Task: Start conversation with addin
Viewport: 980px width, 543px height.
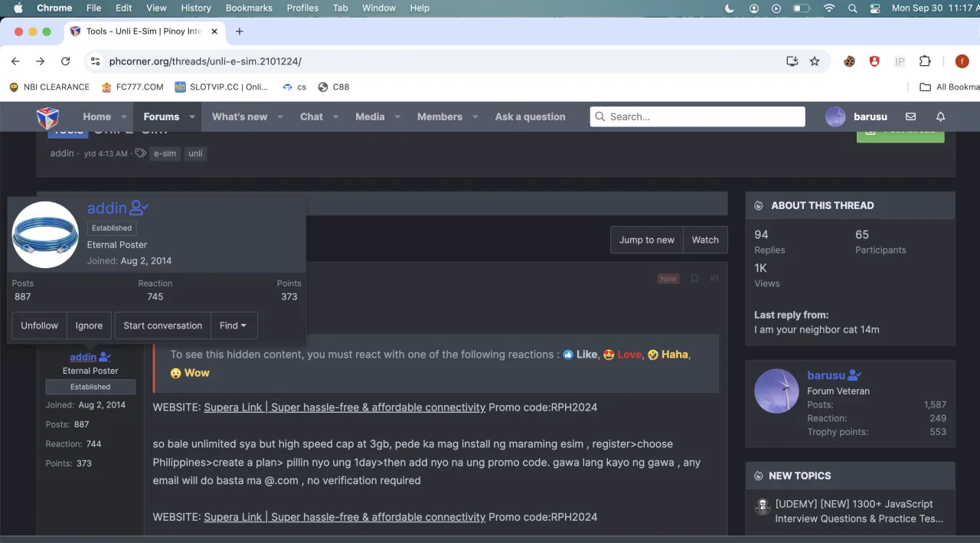Action: point(162,325)
